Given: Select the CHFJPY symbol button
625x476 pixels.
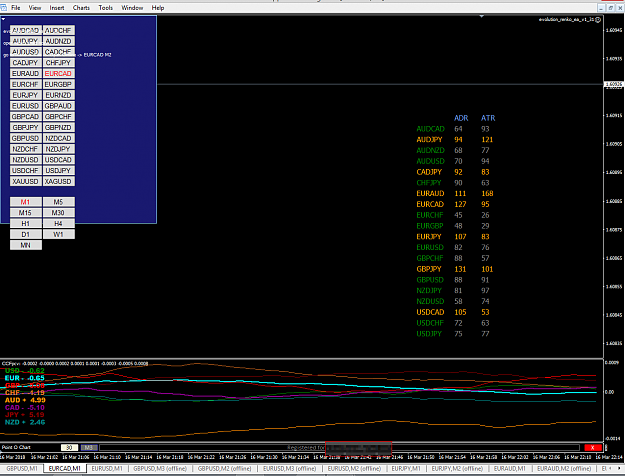Looking at the screenshot, I should tap(59, 63).
